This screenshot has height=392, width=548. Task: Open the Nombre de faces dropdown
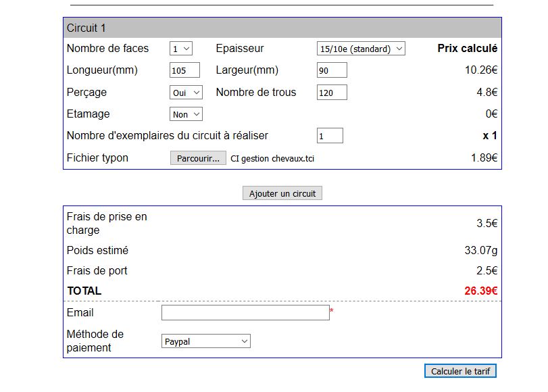181,49
